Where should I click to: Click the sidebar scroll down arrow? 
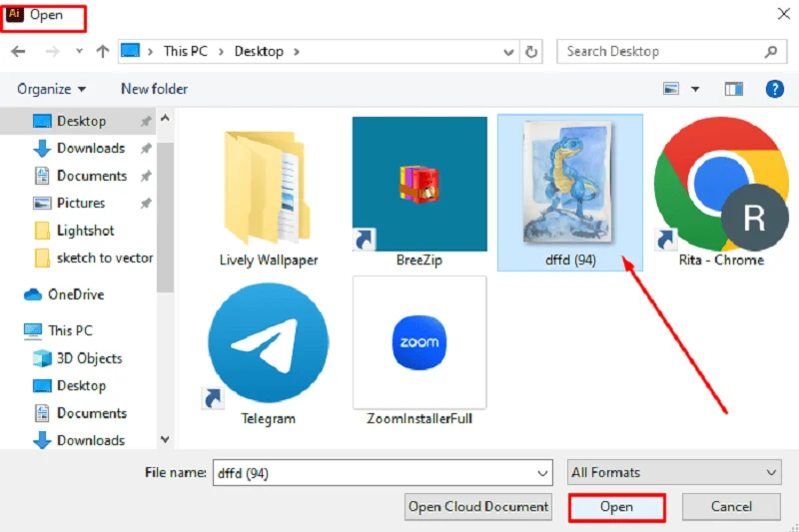tap(165, 439)
